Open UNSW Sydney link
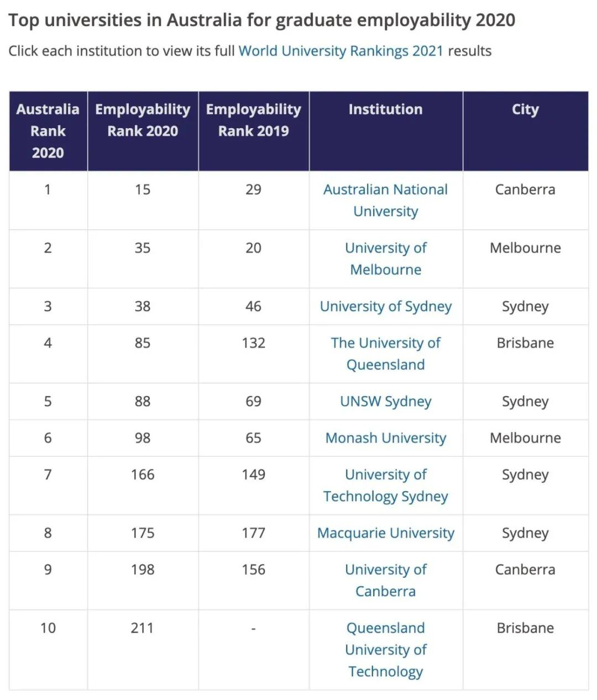This screenshot has width=597, height=700. click(385, 401)
